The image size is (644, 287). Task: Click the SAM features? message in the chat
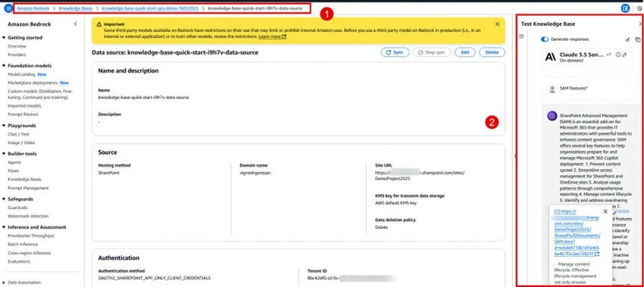tap(574, 89)
